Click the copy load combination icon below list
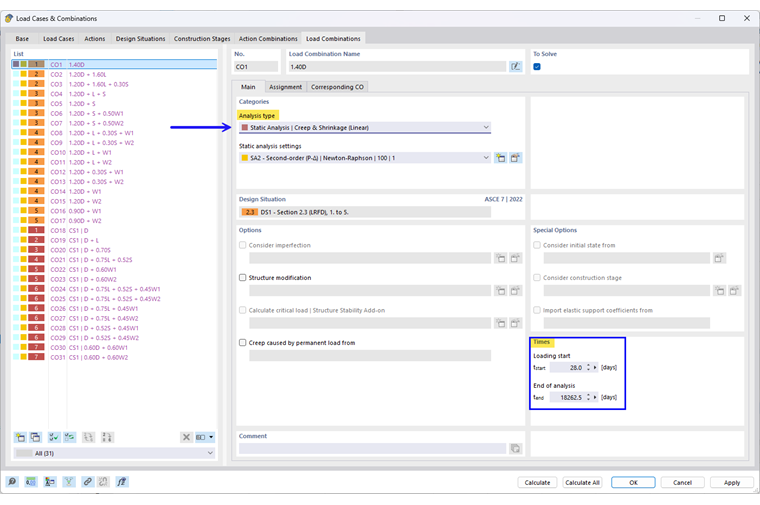 coord(35,437)
